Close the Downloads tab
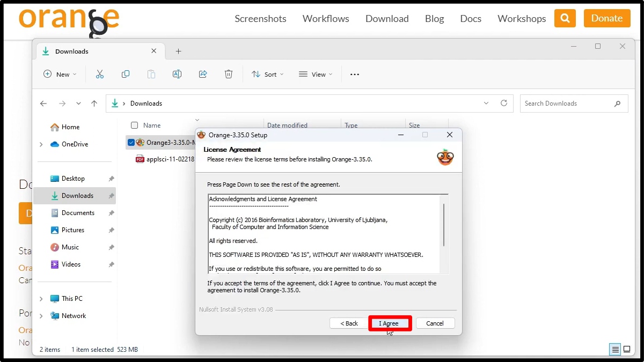 (x=154, y=51)
